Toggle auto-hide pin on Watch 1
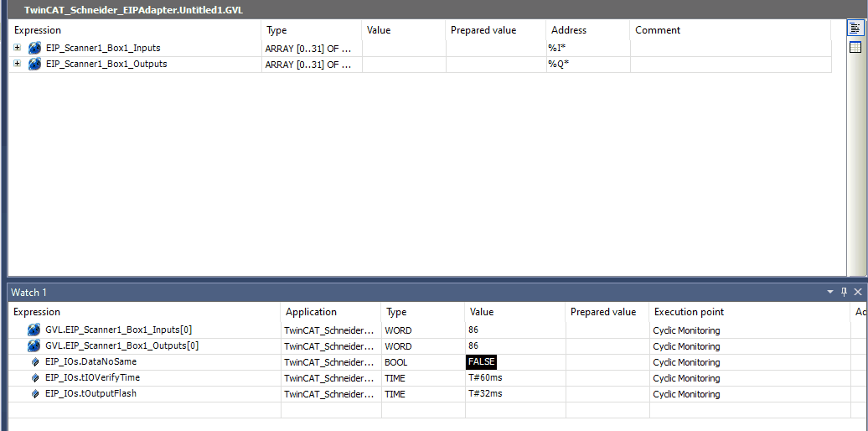This screenshot has width=868, height=431. (x=845, y=292)
